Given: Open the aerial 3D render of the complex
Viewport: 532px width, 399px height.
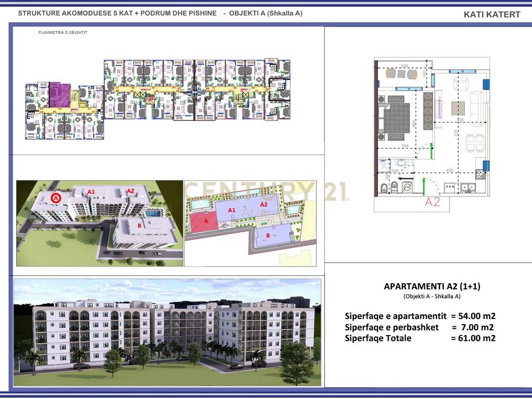Looking at the screenshot, I should point(100,223).
